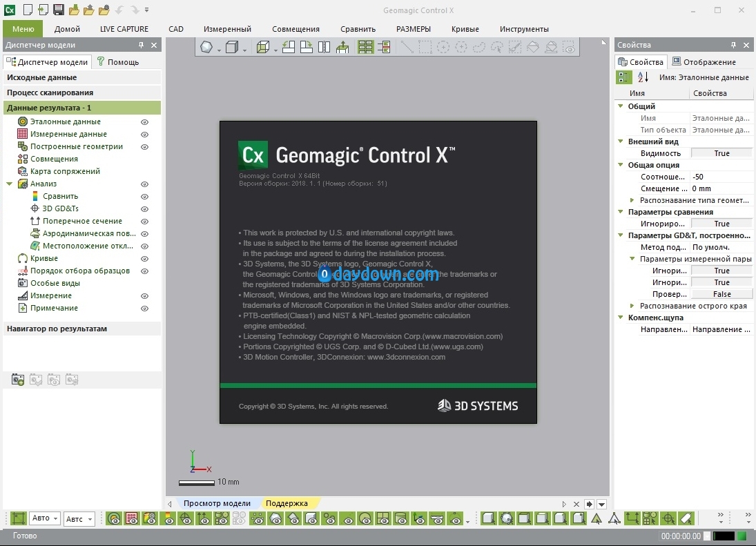This screenshot has width=756, height=546.
Task: Collapse the Внешний вид property group
Action: click(621, 142)
